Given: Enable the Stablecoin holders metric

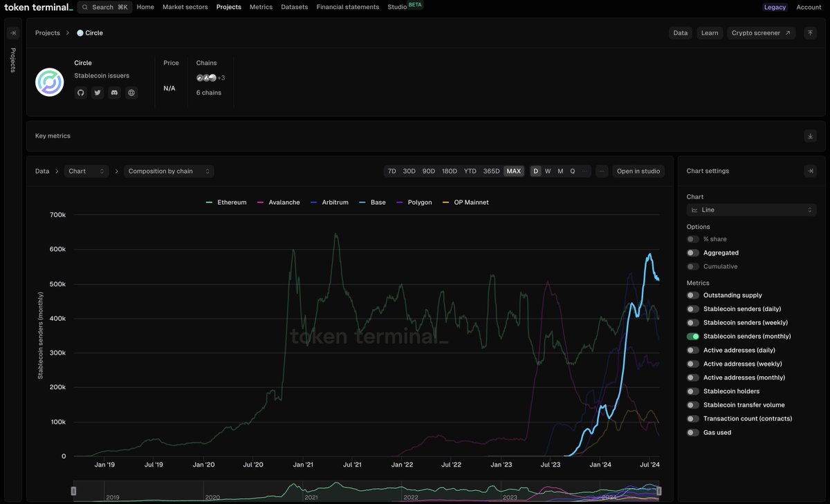Looking at the screenshot, I should [692, 391].
